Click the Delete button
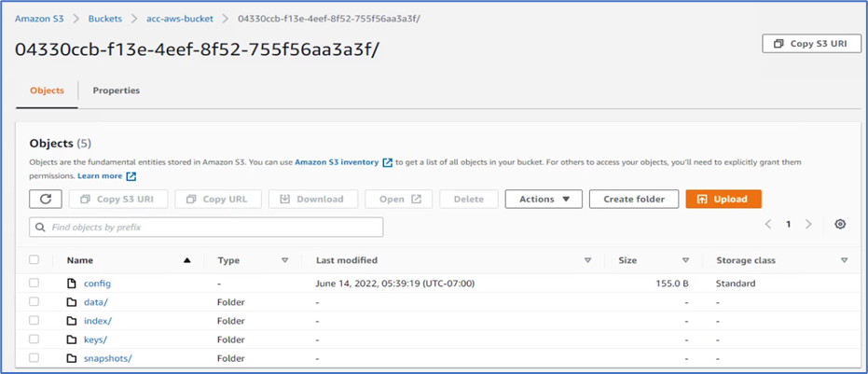This screenshot has width=868, height=374. (469, 199)
